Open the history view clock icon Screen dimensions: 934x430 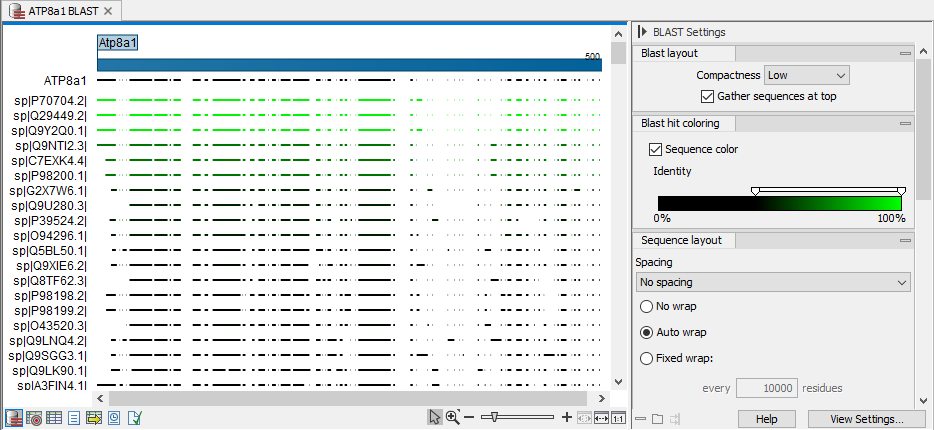tap(114, 418)
